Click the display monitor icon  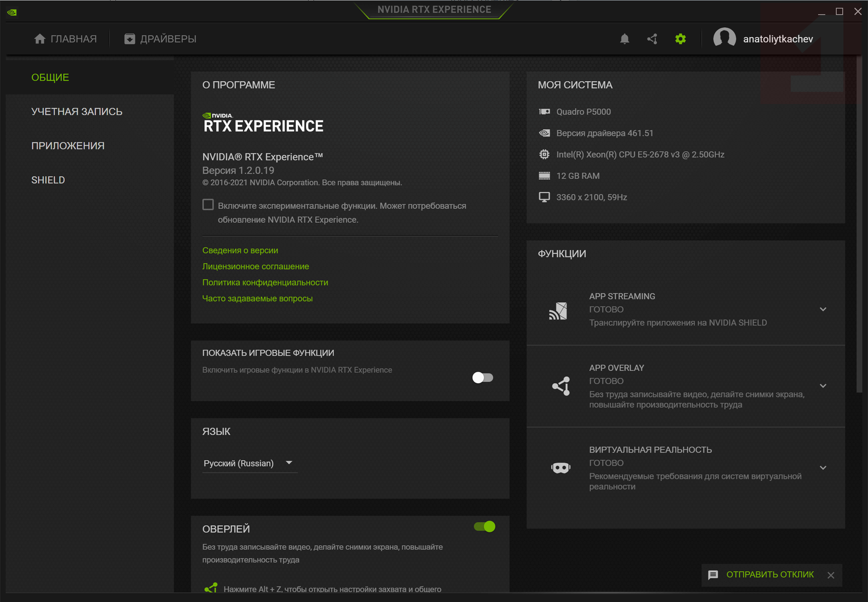(545, 197)
